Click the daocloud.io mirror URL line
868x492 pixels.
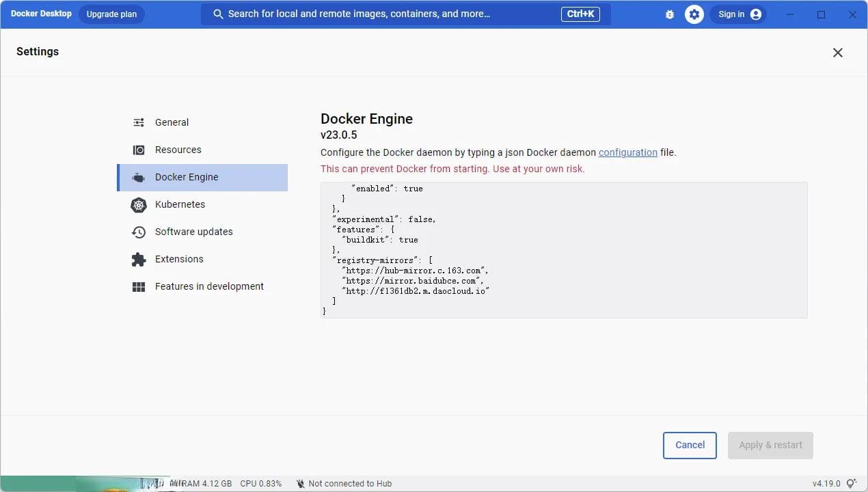[416, 291]
